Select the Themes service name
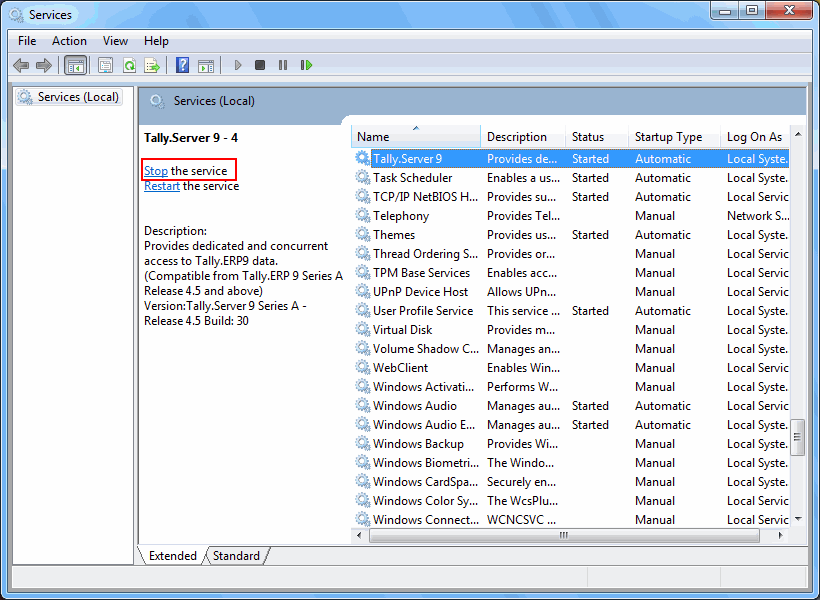Image resolution: width=820 pixels, height=600 pixels. tap(394, 235)
